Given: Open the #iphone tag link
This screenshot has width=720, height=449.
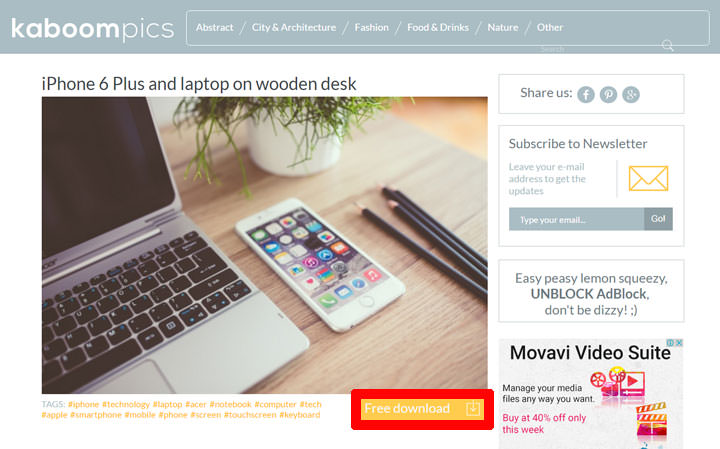Looking at the screenshot, I should 83,404.
